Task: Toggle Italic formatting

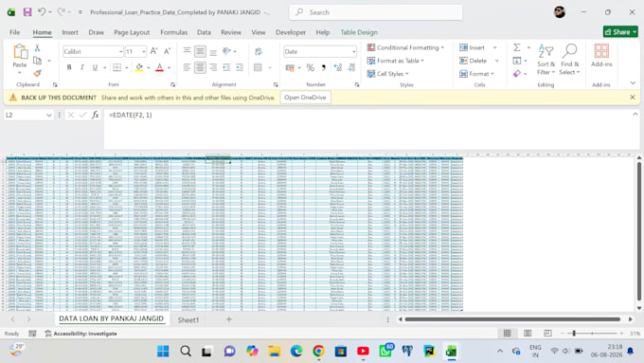Action: tap(82, 67)
